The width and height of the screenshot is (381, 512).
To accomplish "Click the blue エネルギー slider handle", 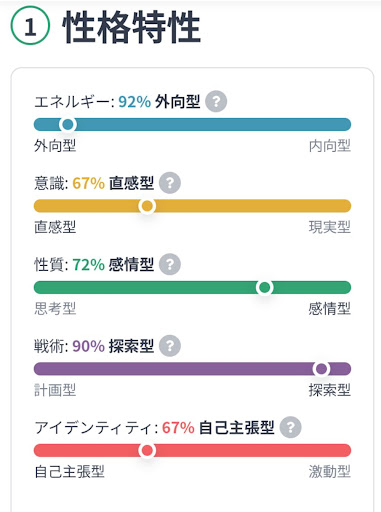I will click(x=68, y=124).
